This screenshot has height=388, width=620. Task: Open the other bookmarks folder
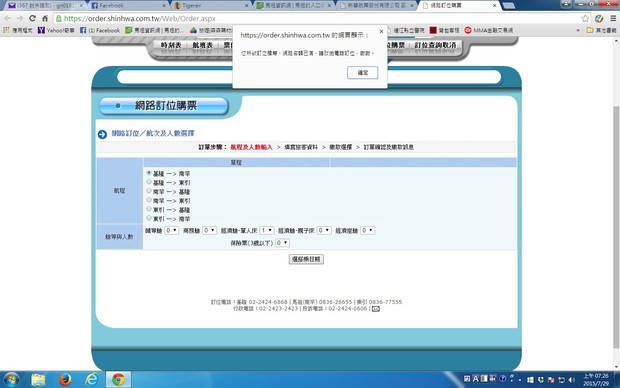[601, 30]
